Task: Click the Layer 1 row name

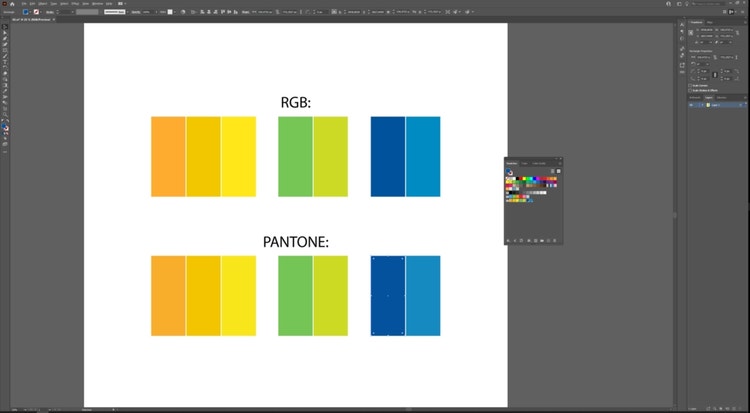Action: [716, 105]
